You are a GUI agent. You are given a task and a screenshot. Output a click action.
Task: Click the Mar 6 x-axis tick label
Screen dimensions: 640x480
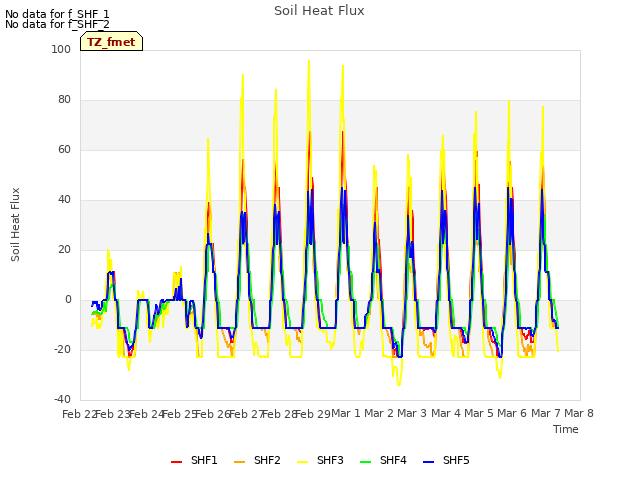512,413
